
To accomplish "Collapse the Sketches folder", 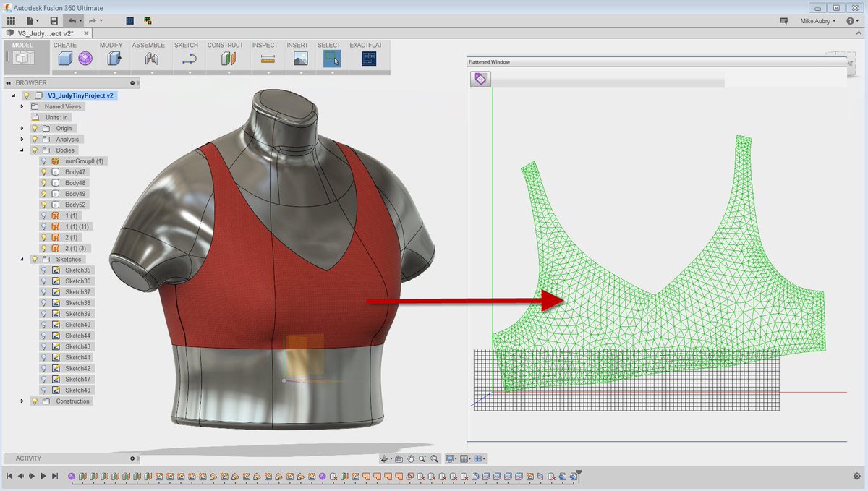I will pos(22,260).
